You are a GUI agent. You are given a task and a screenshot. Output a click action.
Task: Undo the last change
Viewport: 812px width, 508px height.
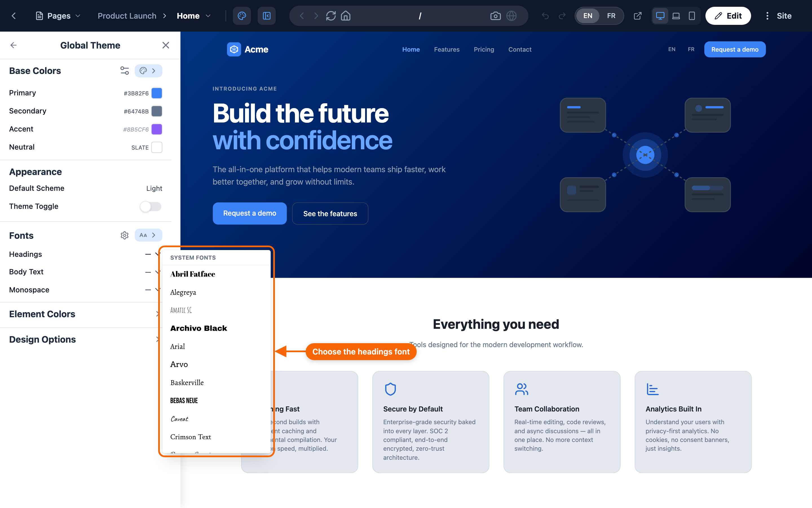pos(545,16)
